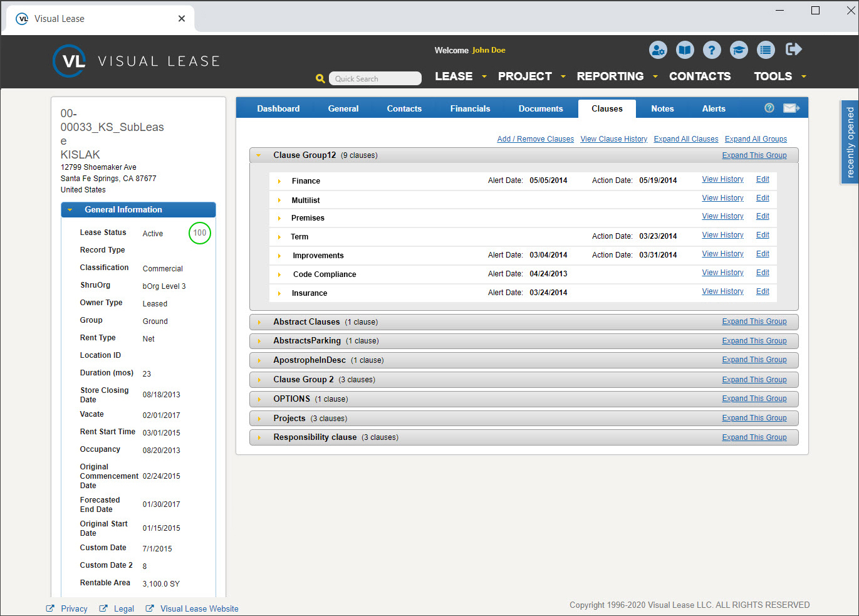859x616 pixels.
Task: Click the help question mark header icon
Action: 712,50
